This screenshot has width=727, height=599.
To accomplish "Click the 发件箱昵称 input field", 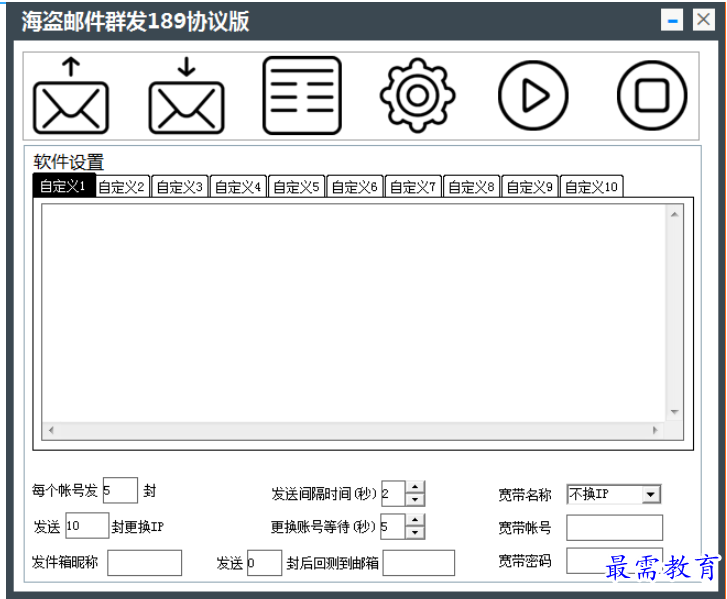I will pyautogui.click(x=145, y=563).
